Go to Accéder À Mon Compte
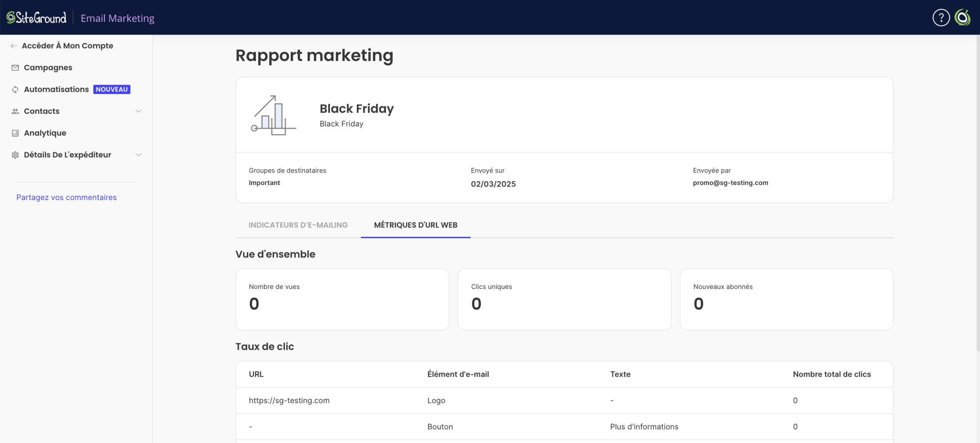 click(x=67, y=46)
